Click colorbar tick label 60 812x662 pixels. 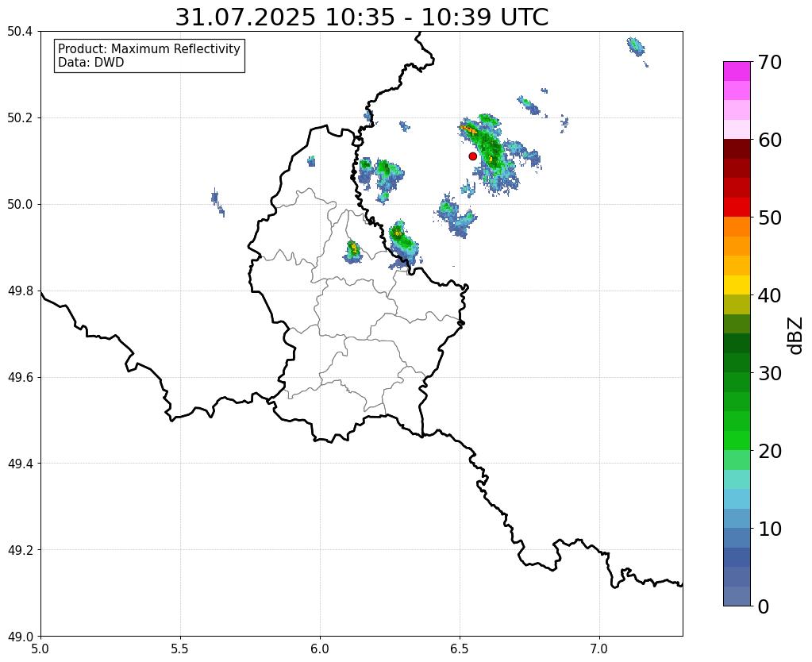coord(770,140)
